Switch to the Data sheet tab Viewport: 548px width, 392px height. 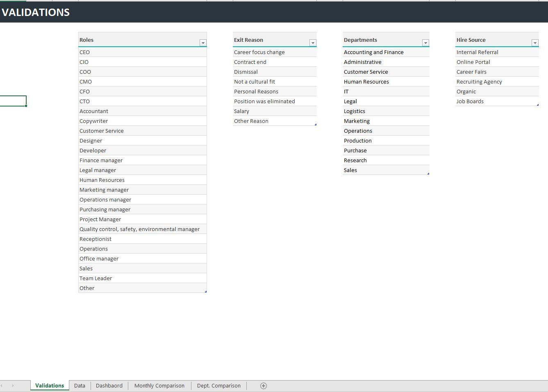(x=80, y=386)
